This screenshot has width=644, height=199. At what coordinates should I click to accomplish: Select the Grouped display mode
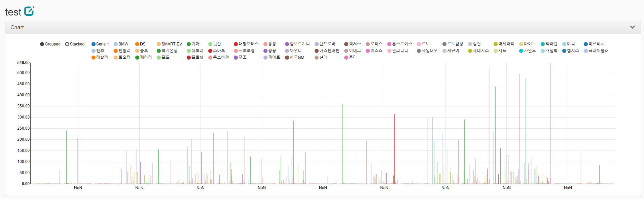(x=50, y=44)
